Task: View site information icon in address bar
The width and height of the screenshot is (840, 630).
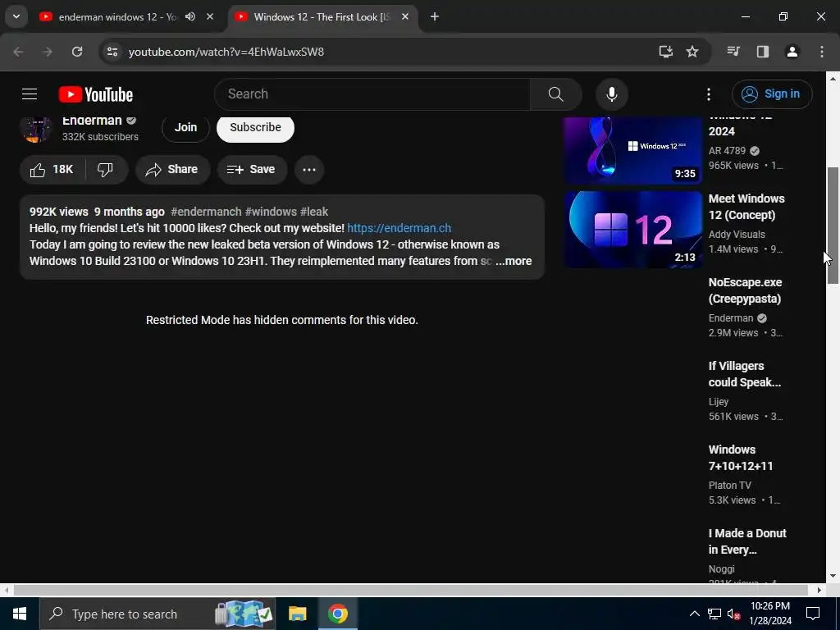Action: [x=112, y=52]
